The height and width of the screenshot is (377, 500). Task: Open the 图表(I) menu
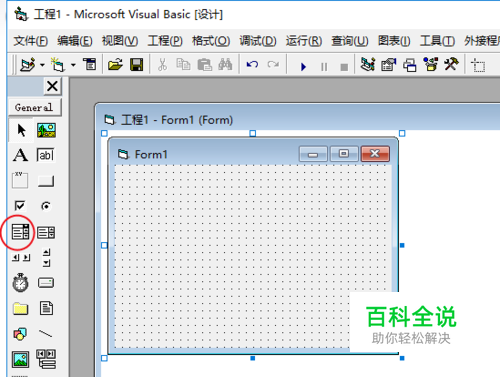click(x=394, y=41)
